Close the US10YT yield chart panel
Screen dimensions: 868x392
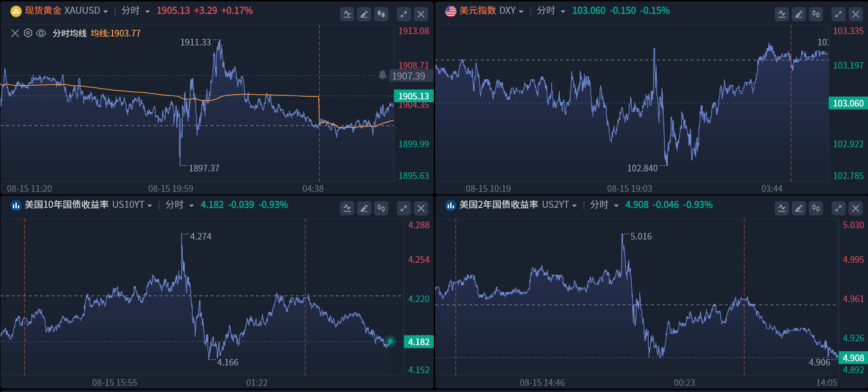tap(421, 208)
